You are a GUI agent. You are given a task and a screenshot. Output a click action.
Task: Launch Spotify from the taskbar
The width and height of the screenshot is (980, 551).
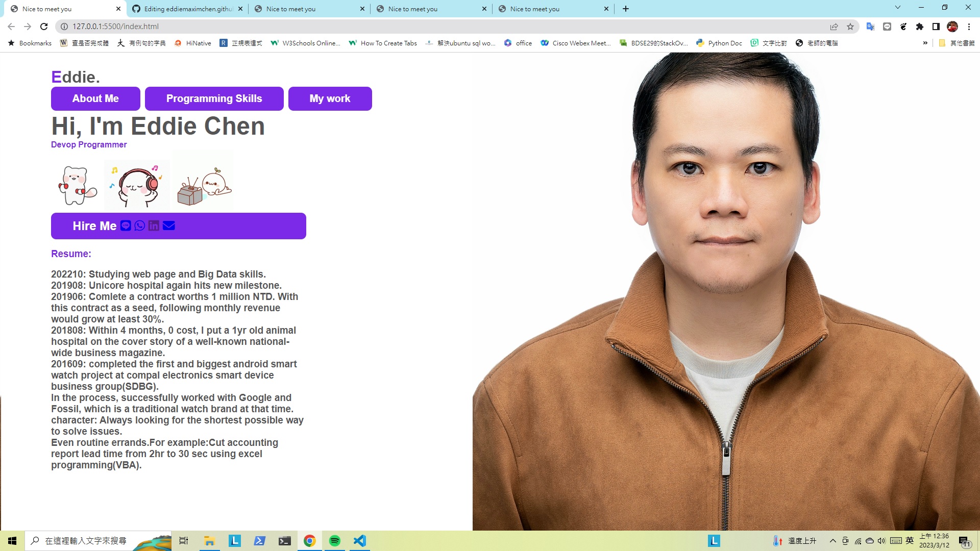pos(335,541)
